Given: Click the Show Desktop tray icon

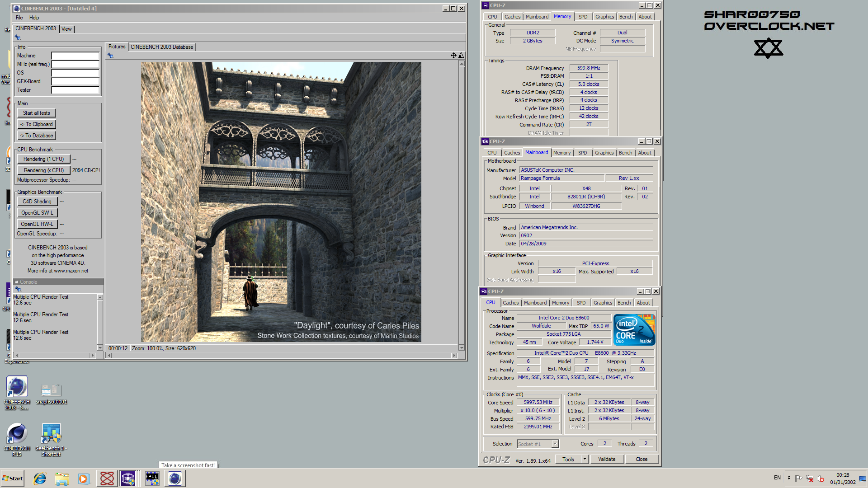Looking at the screenshot, I should [863, 479].
